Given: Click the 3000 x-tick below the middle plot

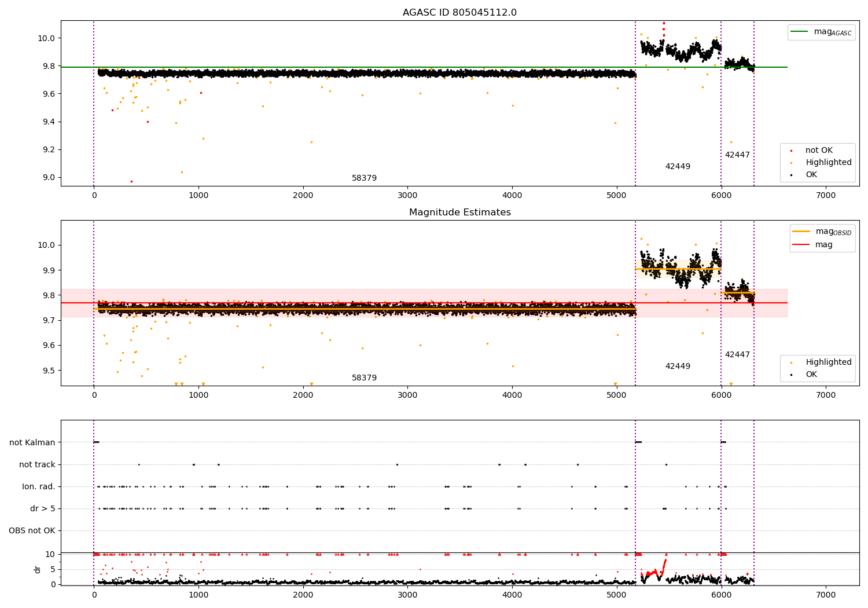Looking at the screenshot, I should (x=407, y=395).
